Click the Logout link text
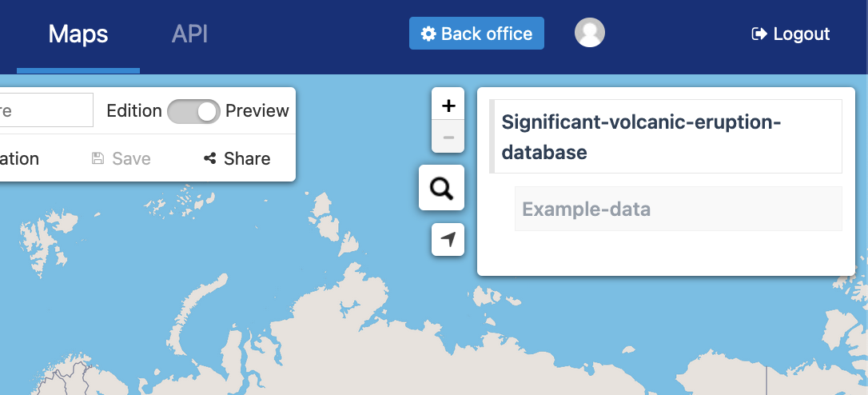The width and height of the screenshot is (868, 395). pos(802,34)
